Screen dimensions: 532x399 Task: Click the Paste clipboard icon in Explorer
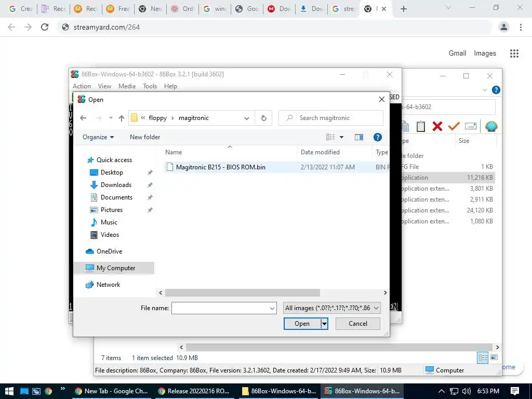click(421, 126)
